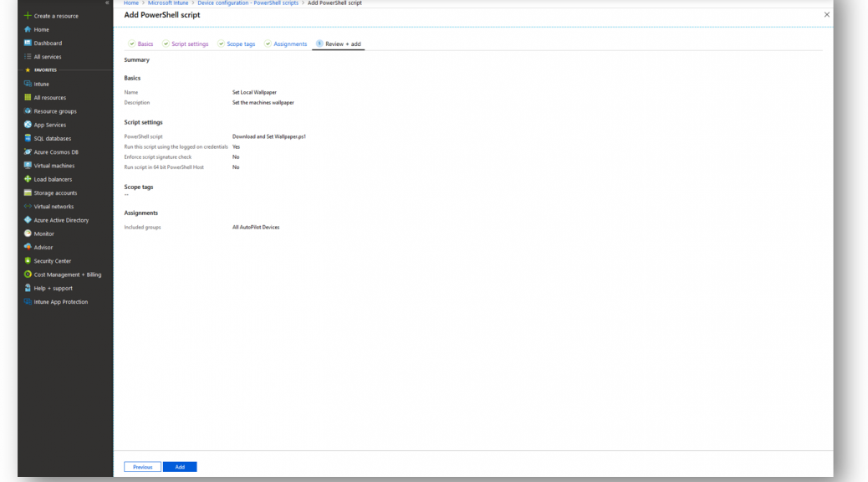Open the Azure Cosmos DB icon

point(28,151)
